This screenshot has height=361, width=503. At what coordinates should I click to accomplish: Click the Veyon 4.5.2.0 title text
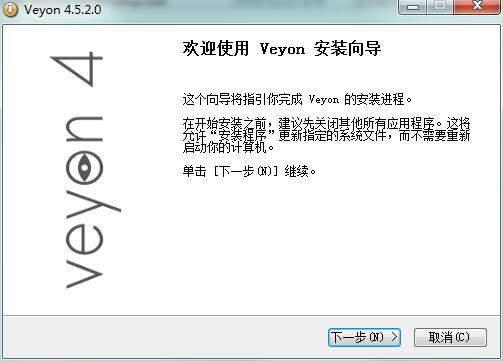pyautogui.click(x=63, y=10)
